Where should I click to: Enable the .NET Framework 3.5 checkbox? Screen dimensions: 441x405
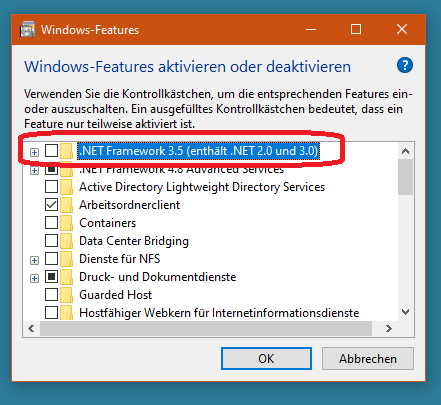point(51,151)
